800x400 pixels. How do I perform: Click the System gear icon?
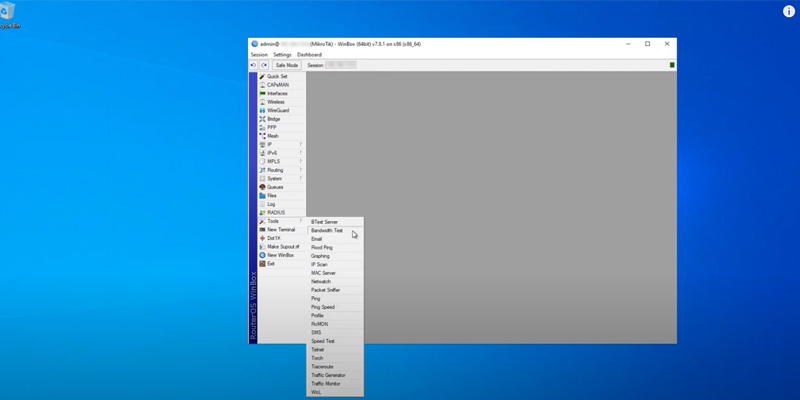click(x=262, y=179)
